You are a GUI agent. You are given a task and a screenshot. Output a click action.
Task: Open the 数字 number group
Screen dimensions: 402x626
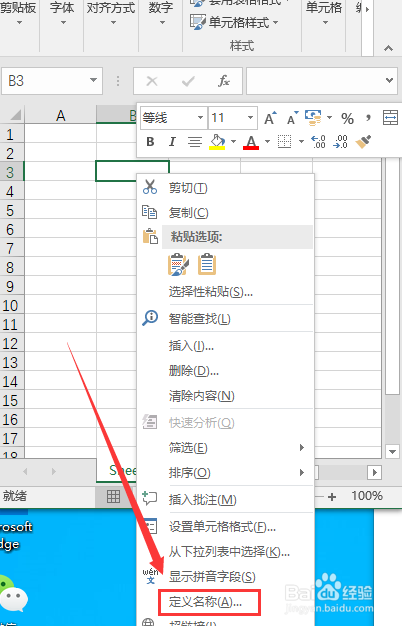pos(161,14)
